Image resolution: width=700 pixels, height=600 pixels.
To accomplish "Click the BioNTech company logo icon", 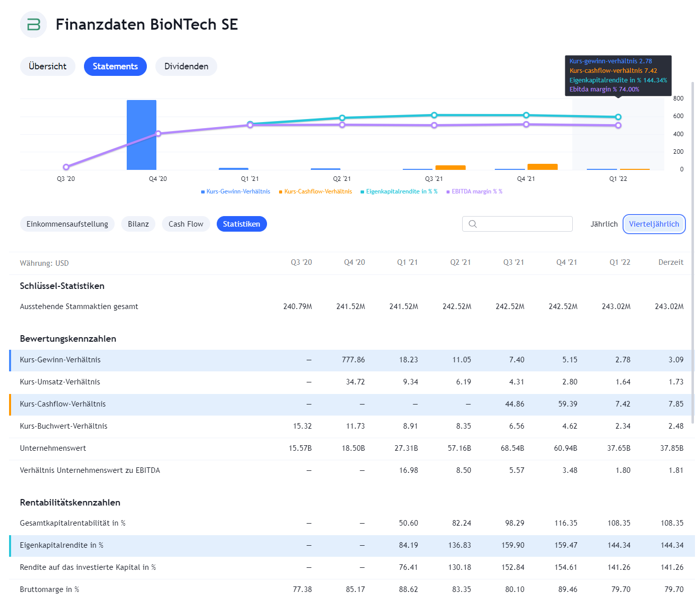I will (x=34, y=24).
